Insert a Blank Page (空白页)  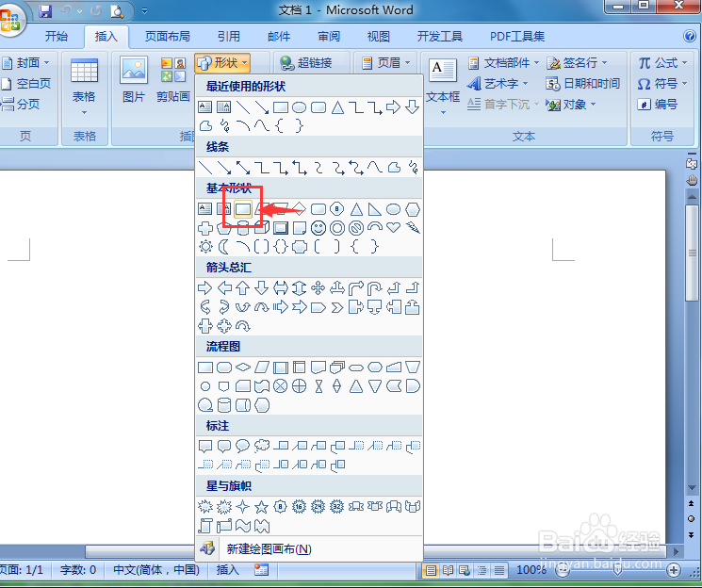(x=26, y=83)
